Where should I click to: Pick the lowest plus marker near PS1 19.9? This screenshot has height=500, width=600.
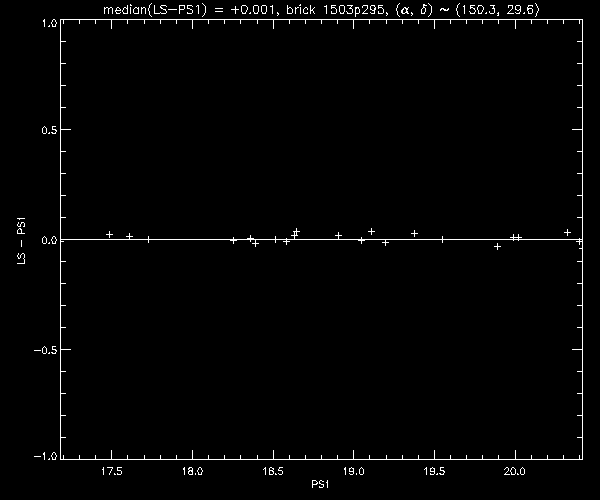tap(497, 247)
